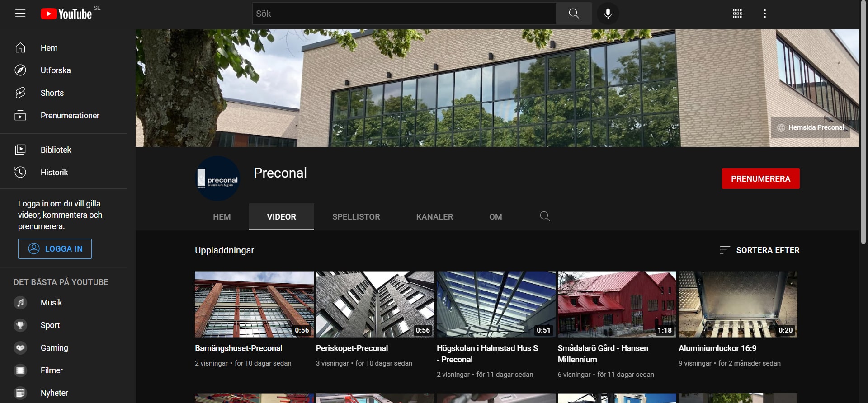Viewport: 868px width, 403px height.
Task: Click the red Prenumerera button
Action: tap(760, 178)
